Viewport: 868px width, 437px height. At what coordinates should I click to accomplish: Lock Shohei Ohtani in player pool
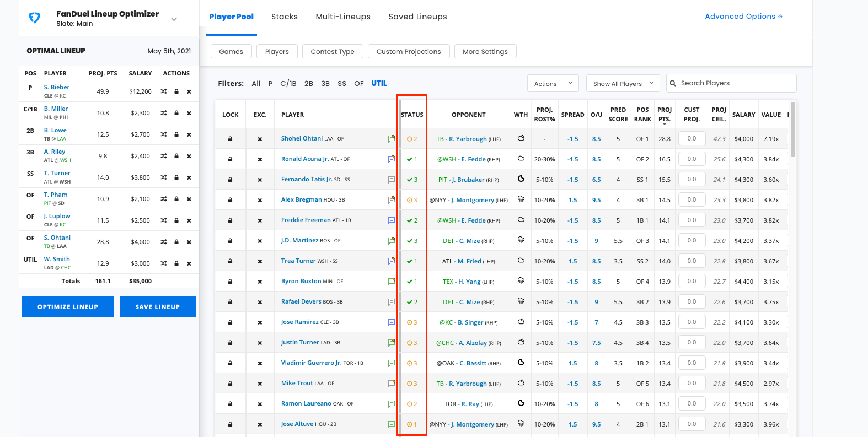230,139
